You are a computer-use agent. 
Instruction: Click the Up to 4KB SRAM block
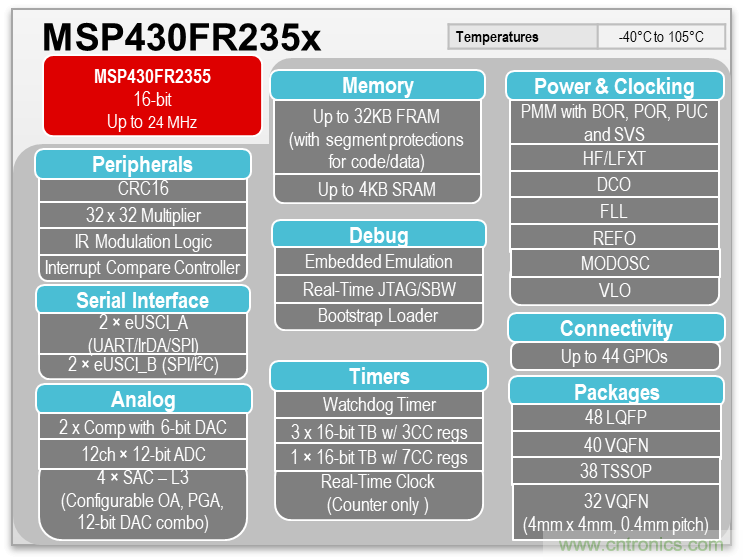click(377, 189)
